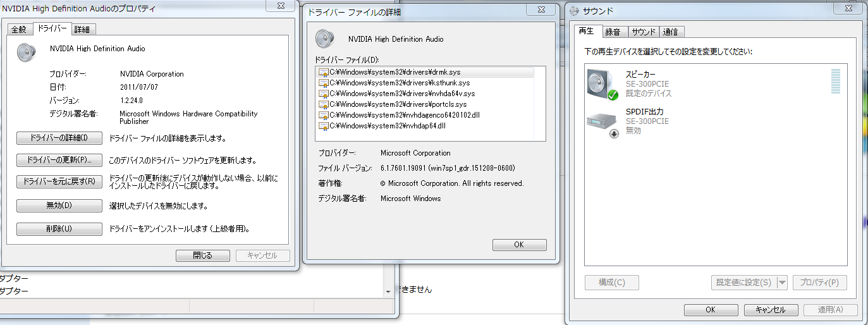Open the 通信 tab
Image resolution: width=868 pixels, height=325 pixels.
point(672,32)
